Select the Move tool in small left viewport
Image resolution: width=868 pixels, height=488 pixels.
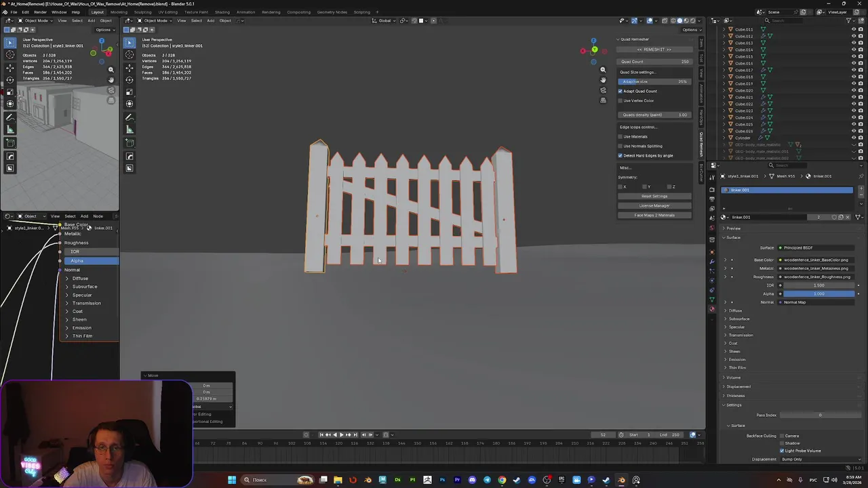point(10,68)
